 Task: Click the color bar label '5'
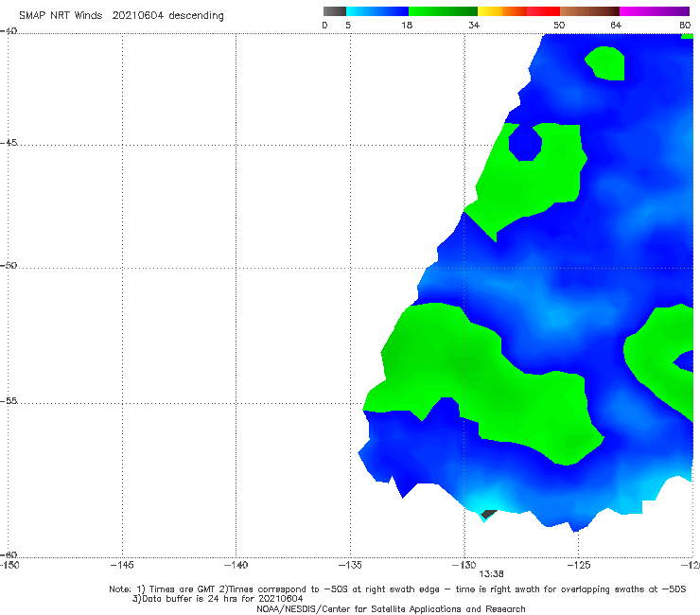(x=348, y=25)
